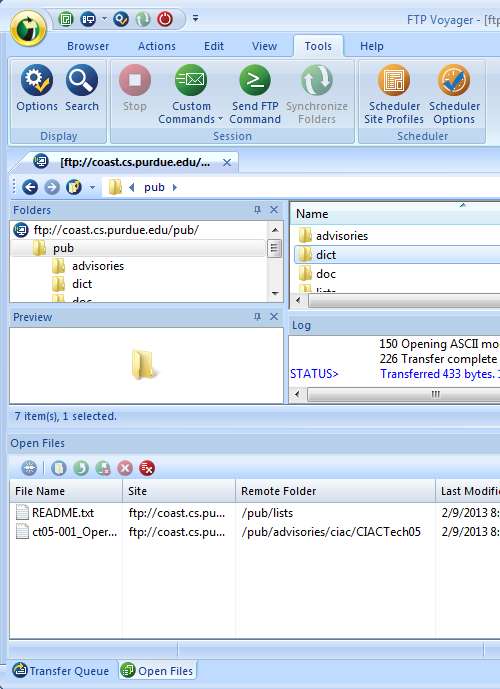The image size is (500, 689).
Task: Launch the Search tool
Action: click(x=82, y=88)
